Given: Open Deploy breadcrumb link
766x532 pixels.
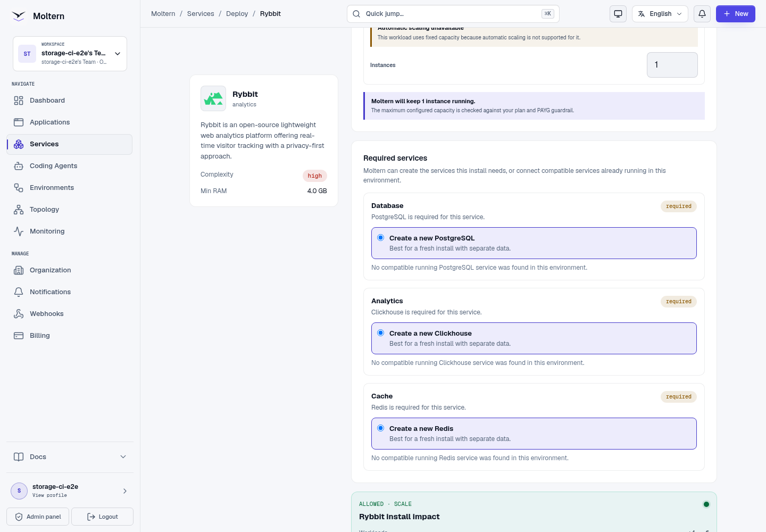Looking at the screenshot, I should (x=237, y=14).
